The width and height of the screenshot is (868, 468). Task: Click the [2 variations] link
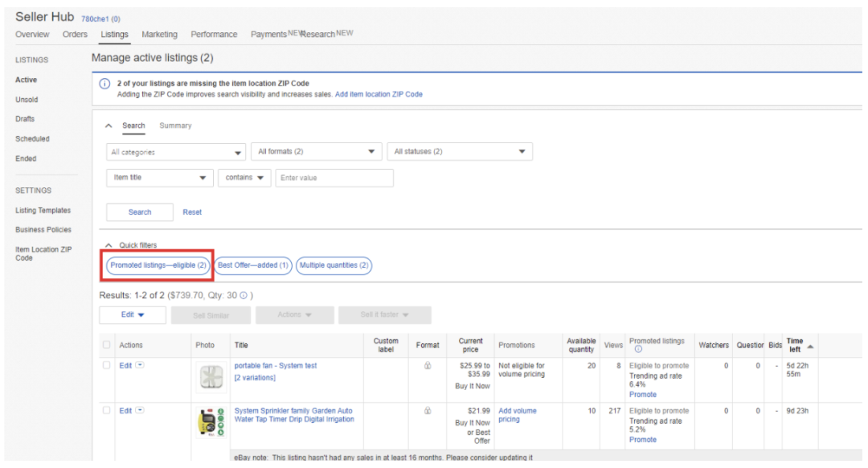(x=255, y=378)
